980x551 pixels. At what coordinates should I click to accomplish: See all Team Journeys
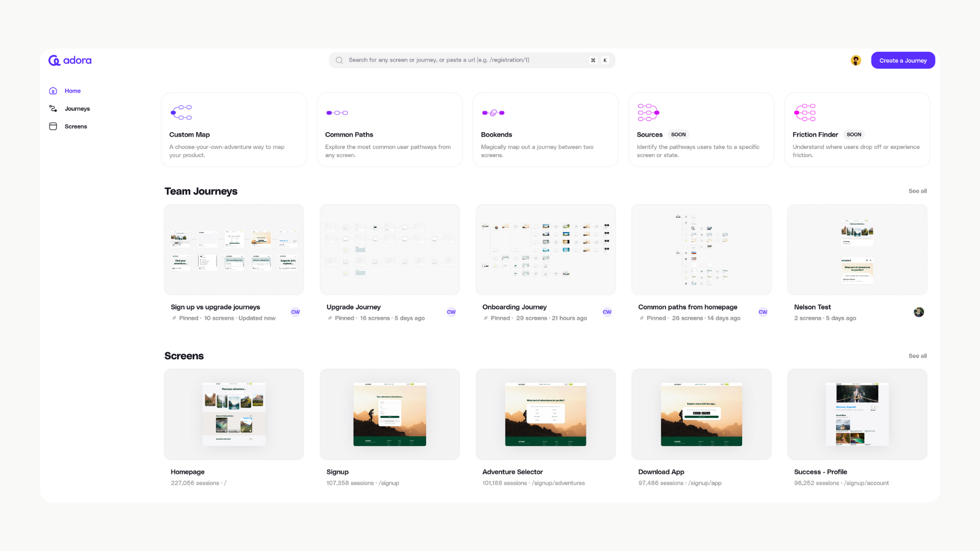[x=917, y=191]
